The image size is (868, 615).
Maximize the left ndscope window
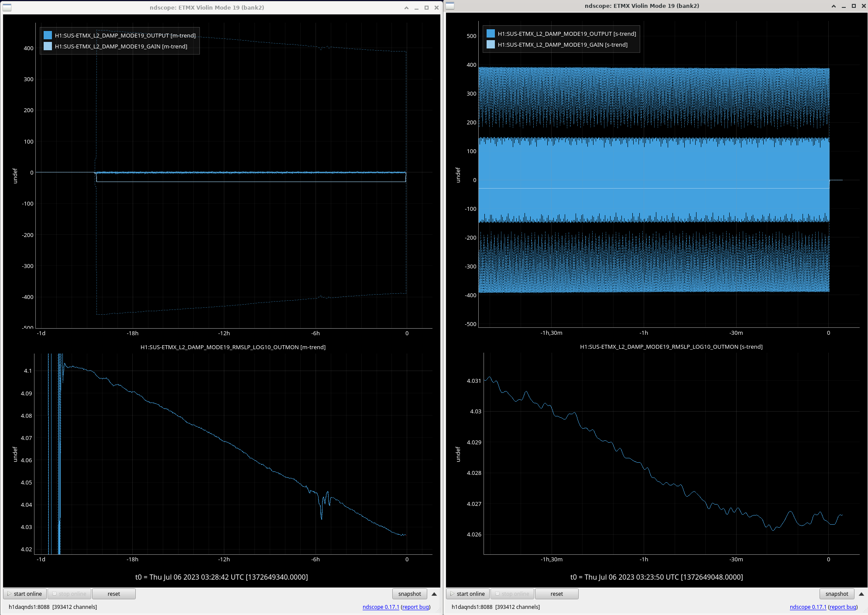coord(426,8)
